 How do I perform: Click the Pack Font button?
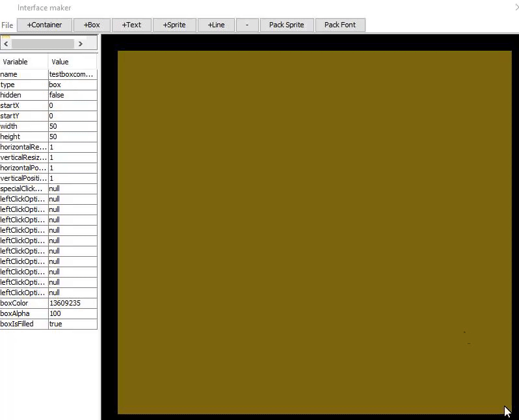point(340,25)
